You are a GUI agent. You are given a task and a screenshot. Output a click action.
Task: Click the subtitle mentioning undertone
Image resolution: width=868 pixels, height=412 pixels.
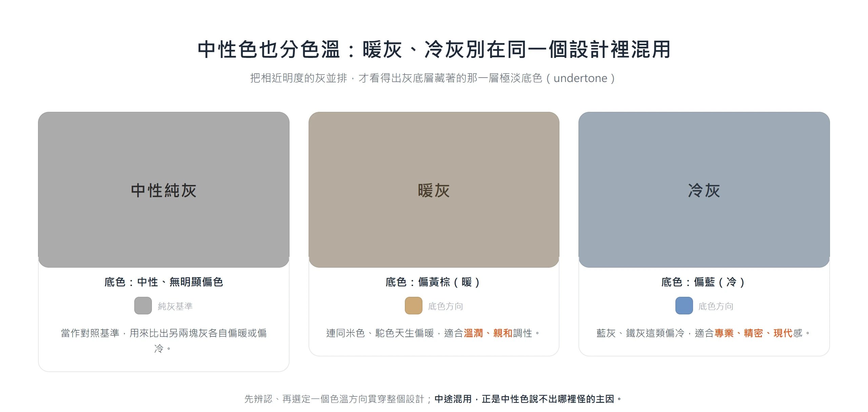pyautogui.click(x=433, y=78)
